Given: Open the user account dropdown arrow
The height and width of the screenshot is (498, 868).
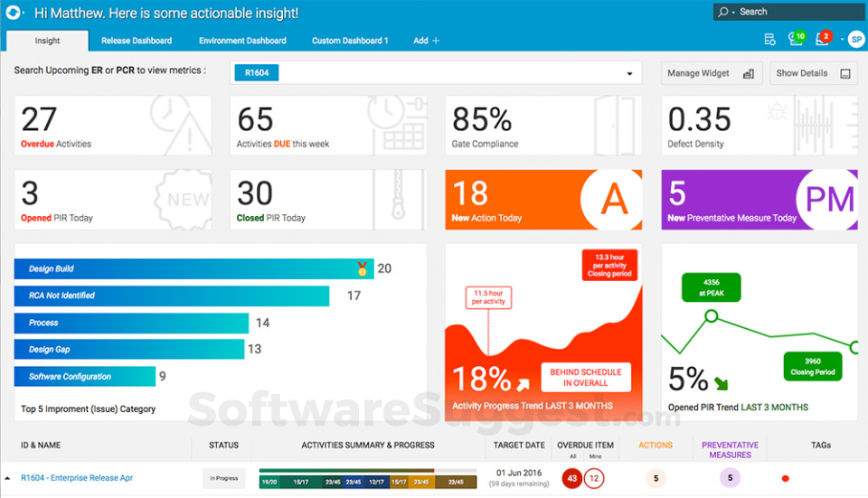Looking at the screenshot, I should coord(842,40).
